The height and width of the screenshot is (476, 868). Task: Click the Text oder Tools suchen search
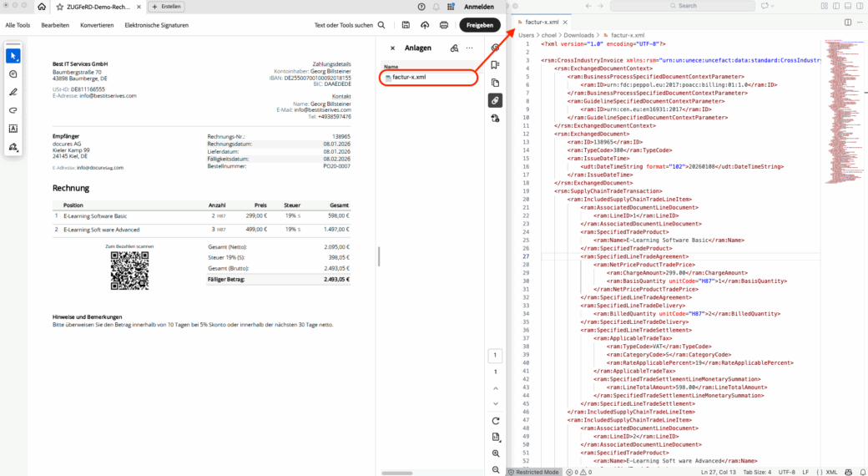coord(350,25)
